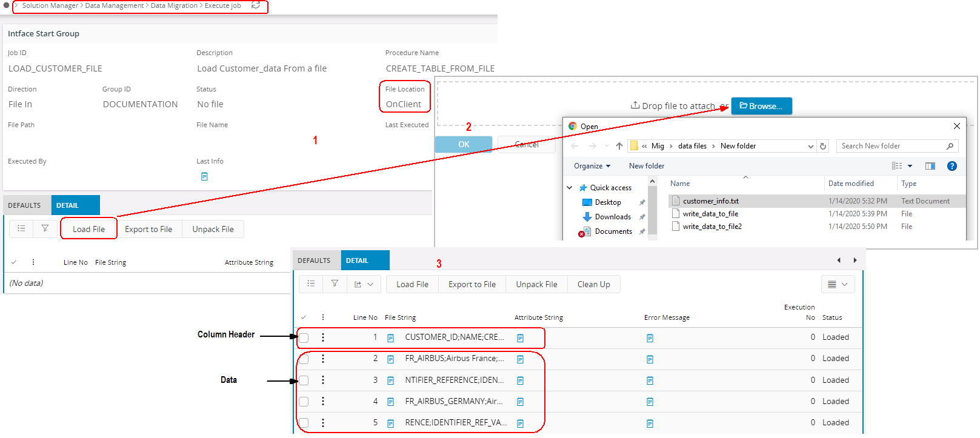Screen dimensions: 980x438
Task: Click the refresh icon beside the breadcrumb
Action: [x=256, y=5]
